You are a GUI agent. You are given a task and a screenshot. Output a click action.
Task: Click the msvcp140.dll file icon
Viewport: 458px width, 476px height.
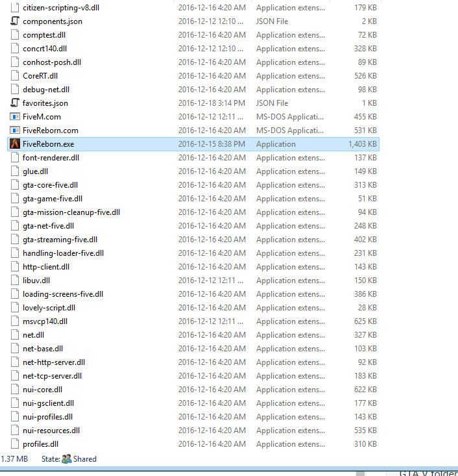15,321
